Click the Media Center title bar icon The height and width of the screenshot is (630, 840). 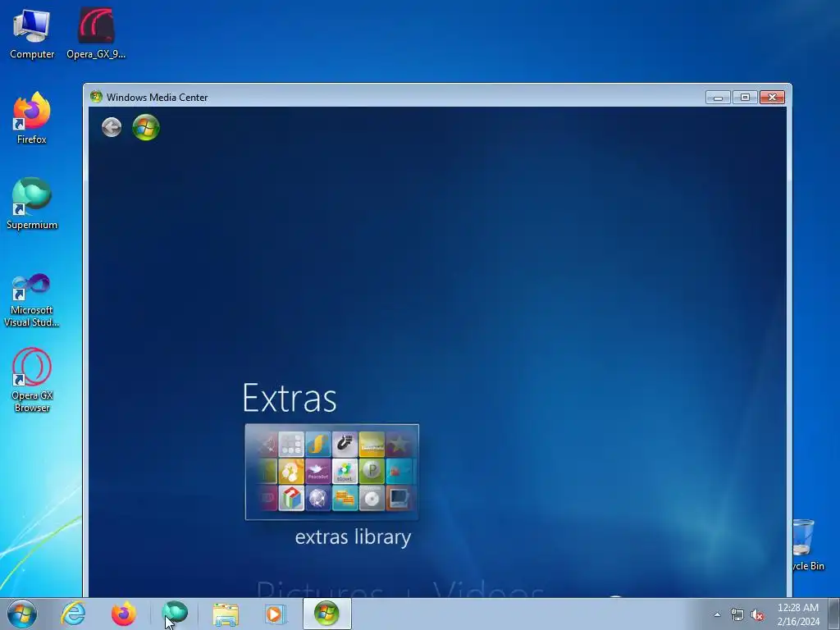coord(97,97)
